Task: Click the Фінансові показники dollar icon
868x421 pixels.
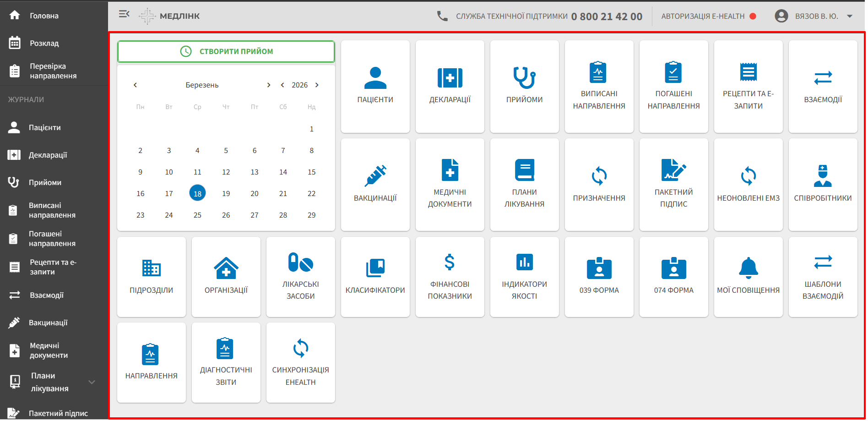Action: tap(450, 262)
